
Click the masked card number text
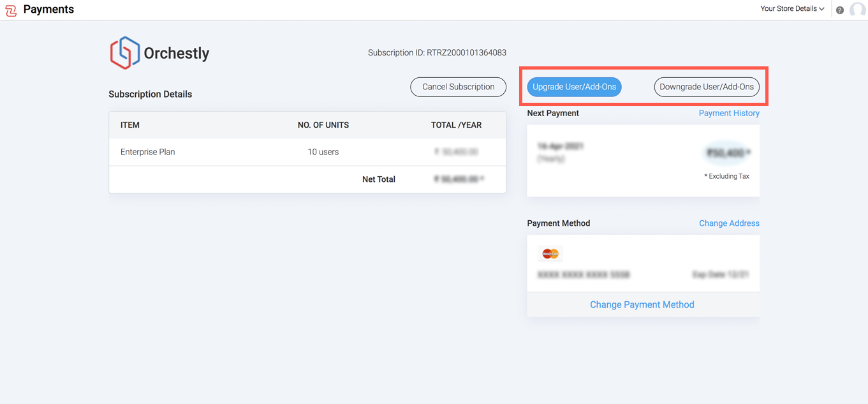(584, 275)
